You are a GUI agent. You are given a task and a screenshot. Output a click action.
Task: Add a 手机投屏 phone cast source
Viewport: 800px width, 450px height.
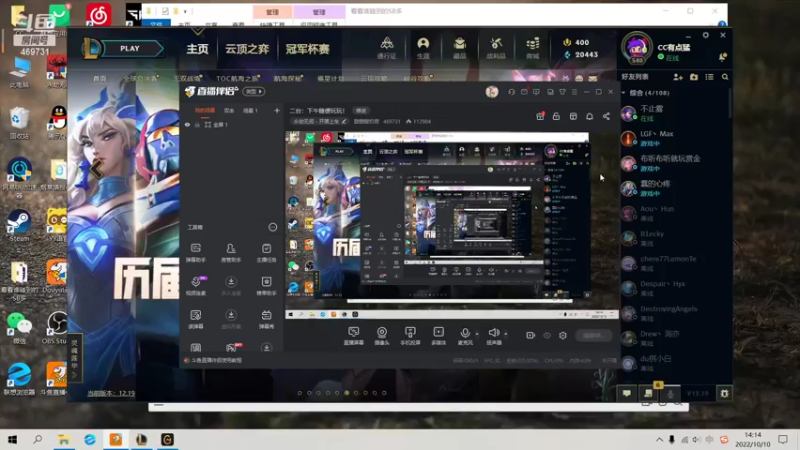point(410,336)
